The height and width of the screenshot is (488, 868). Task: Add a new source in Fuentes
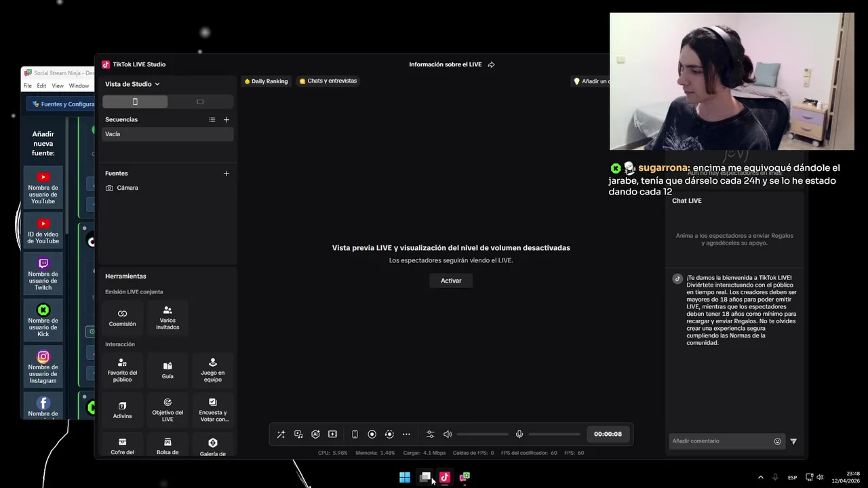click(x=226, y=174)
